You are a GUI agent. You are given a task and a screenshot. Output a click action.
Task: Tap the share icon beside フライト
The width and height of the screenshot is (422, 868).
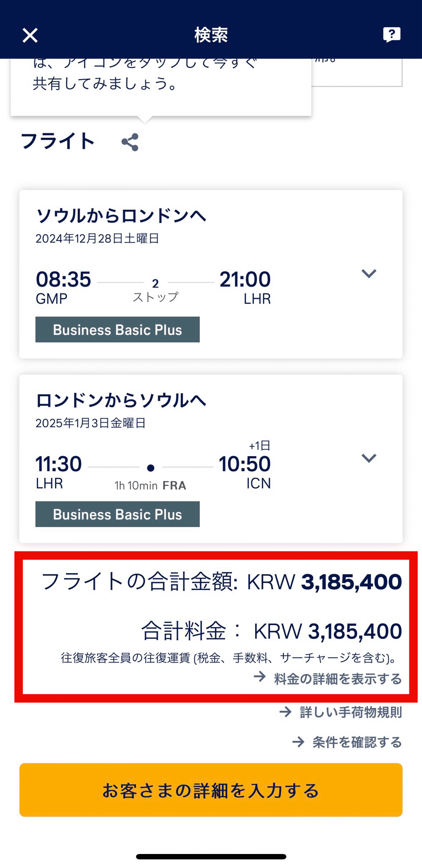click(x=130, y=142)
